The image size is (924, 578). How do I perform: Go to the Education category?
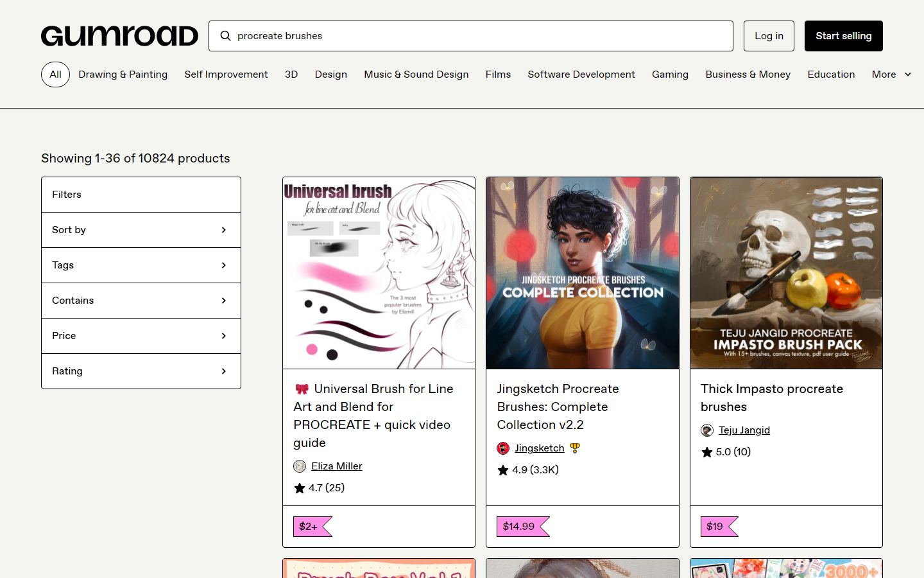pyautogui.click(x=832, y=74)
